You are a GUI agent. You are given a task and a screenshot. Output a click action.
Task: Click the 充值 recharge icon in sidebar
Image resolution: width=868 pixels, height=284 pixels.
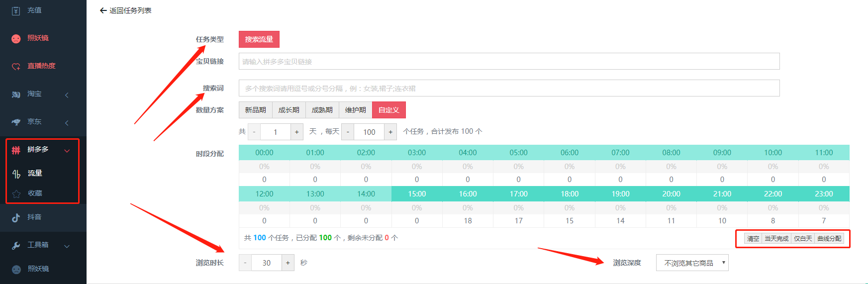16,10
